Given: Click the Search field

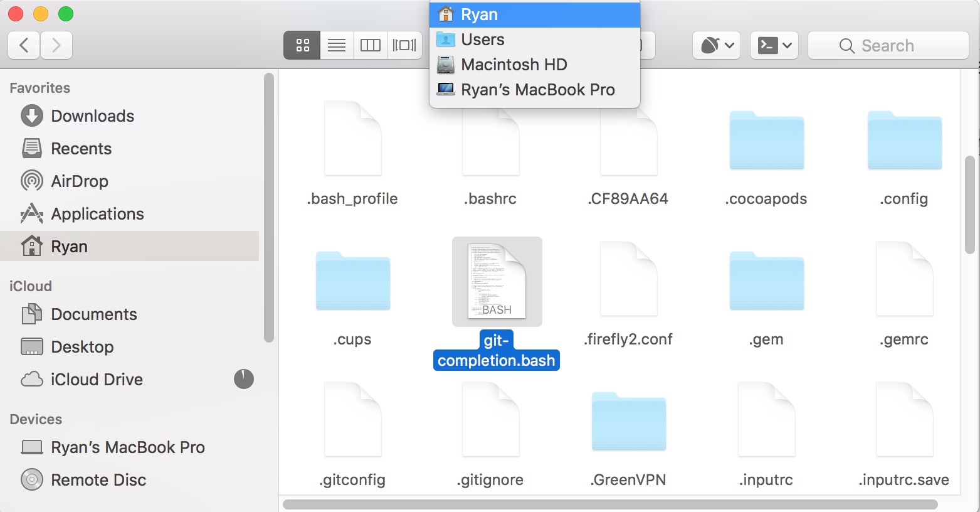Looking at the screenshot, I should click(888, 45).
